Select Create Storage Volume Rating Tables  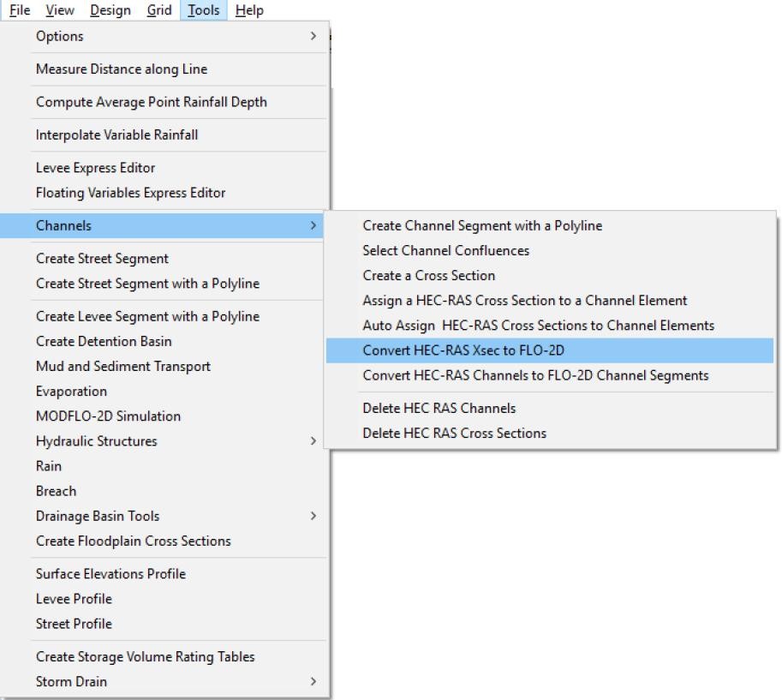click(x=146, y=657)
